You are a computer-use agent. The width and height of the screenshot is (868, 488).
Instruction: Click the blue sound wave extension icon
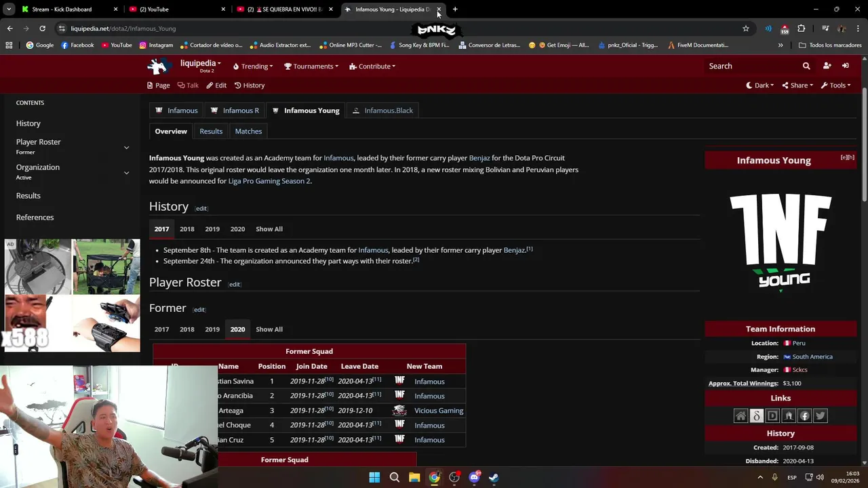768,28
